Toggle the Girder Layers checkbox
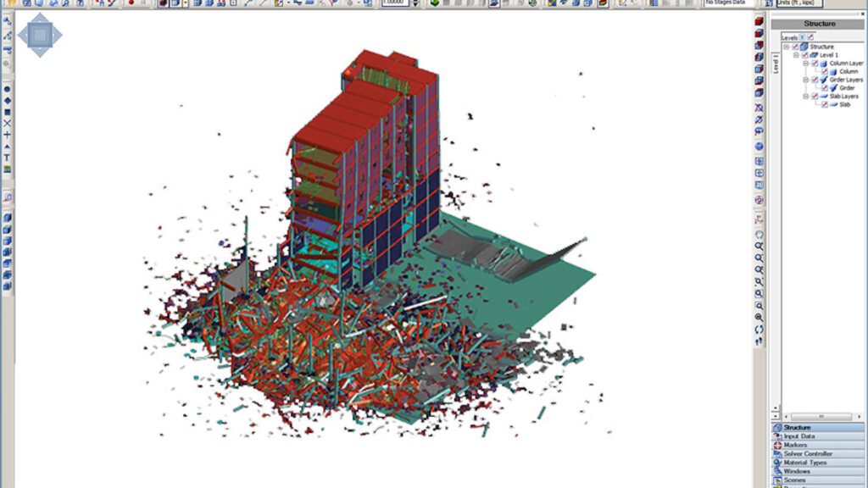868x488 pixels. tap(815, 80)
